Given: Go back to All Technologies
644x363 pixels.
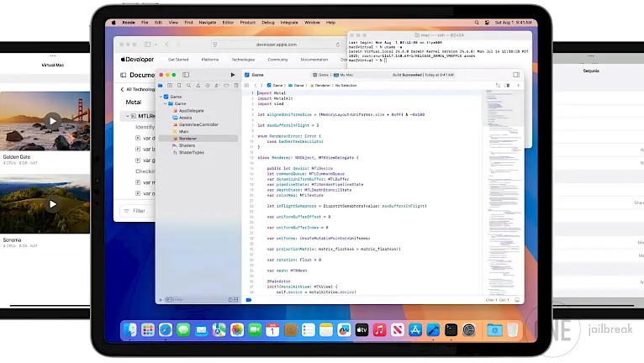Looking at the screenshot, I should click(x=138, y=89).
